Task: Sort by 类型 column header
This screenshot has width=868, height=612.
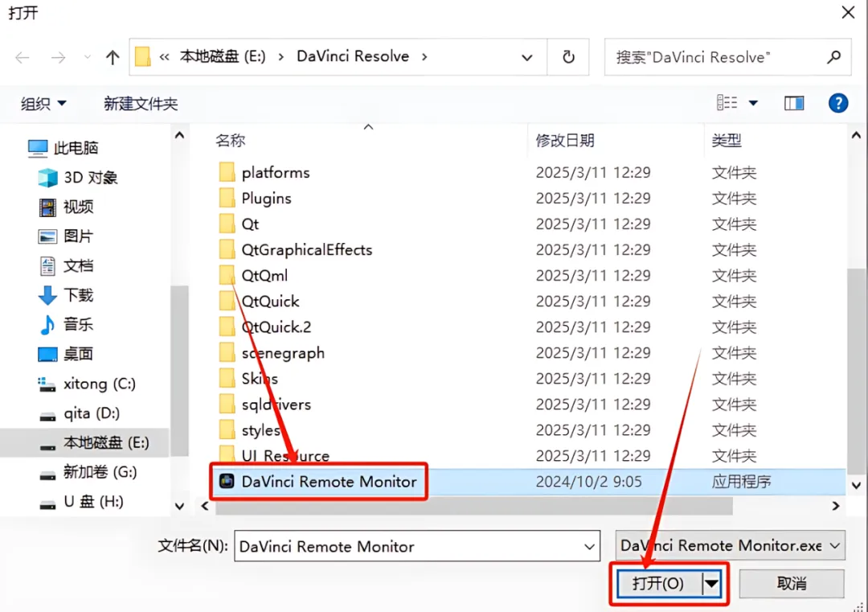Action: pyautogui.click(x=727, y=141)
